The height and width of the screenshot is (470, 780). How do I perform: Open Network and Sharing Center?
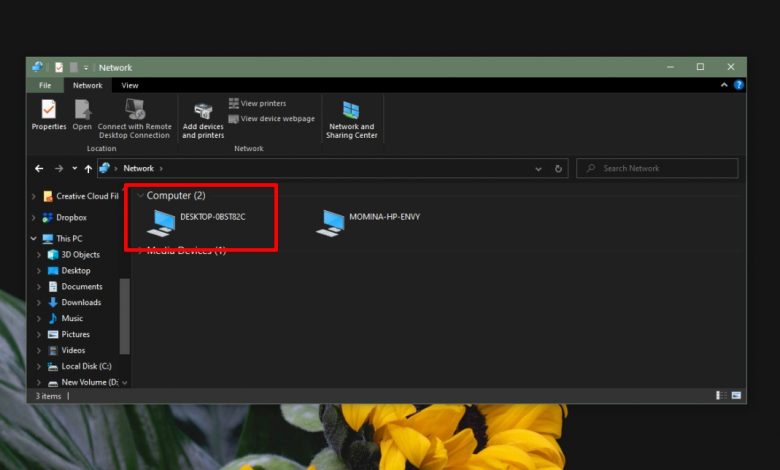point(352,119)
